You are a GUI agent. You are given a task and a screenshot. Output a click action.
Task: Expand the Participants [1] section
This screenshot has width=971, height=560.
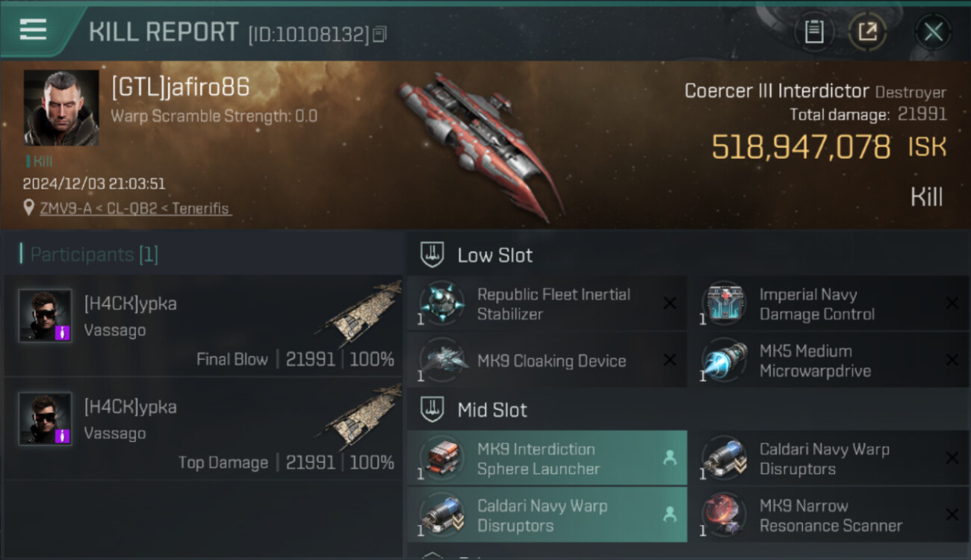90,255
